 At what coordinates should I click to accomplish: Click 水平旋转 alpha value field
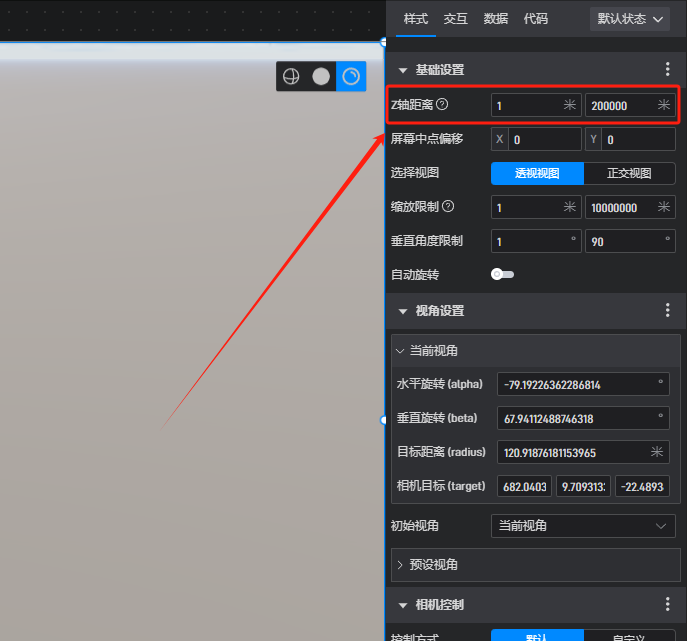click(583, 384)
